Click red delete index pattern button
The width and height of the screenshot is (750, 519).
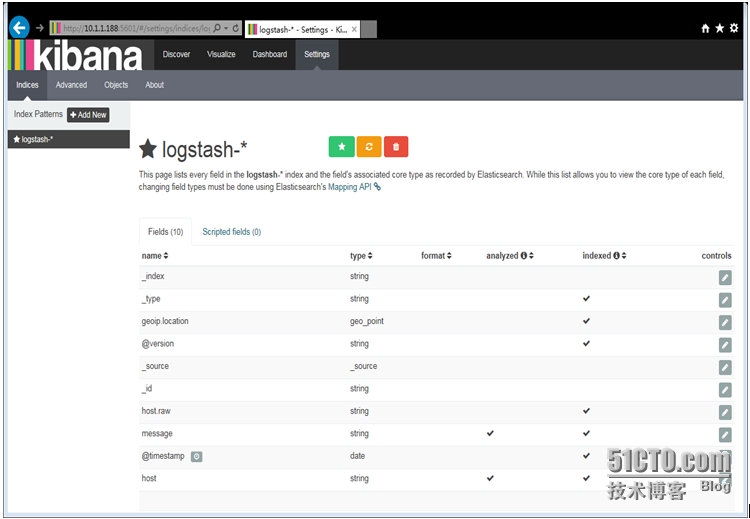396,147
